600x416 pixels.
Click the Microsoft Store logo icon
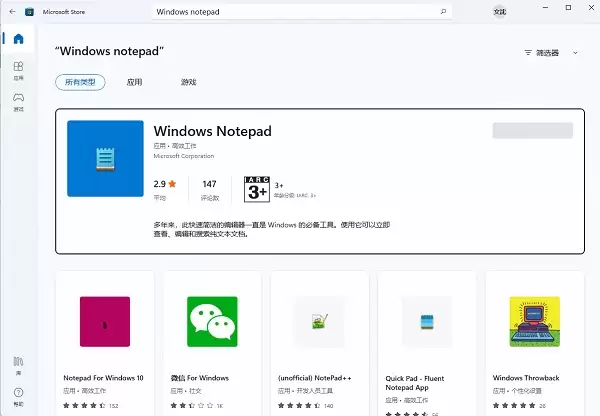click(29, 12)
